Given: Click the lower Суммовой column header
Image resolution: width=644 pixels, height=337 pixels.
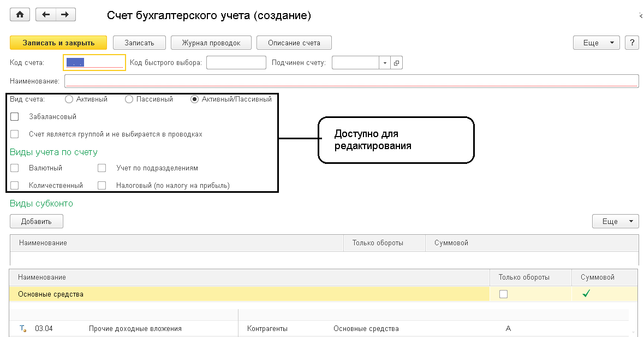Looking at the screenshot, I should click(605, 277).
